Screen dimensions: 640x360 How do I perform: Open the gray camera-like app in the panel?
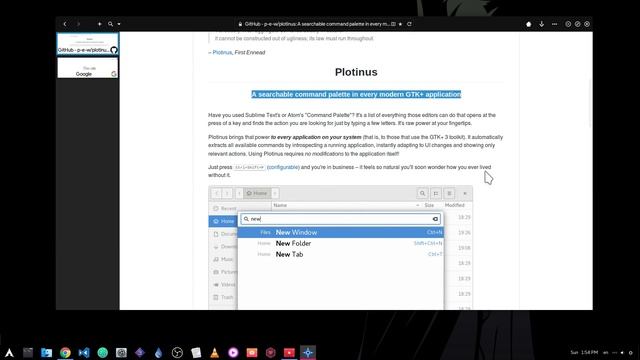click(x=121, y=353)
